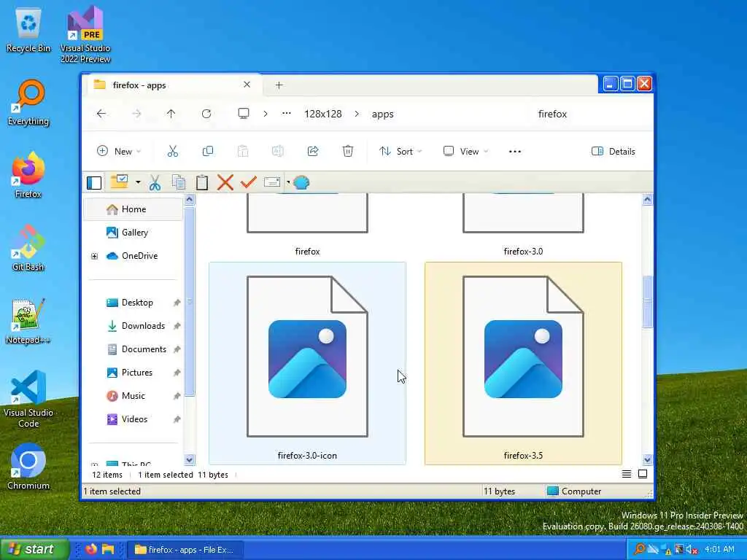Click apps breadcrumb segment
The image size is (747, 560).
click(x=382, y=114)
